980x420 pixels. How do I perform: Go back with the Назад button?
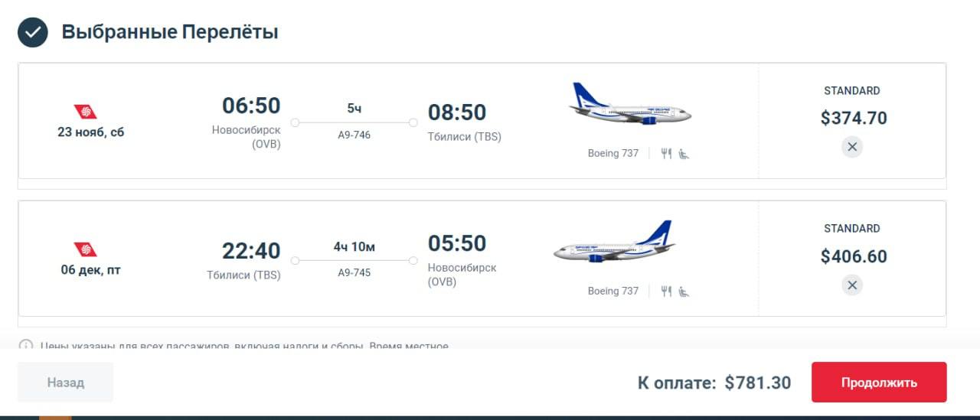tap(66, 383)
